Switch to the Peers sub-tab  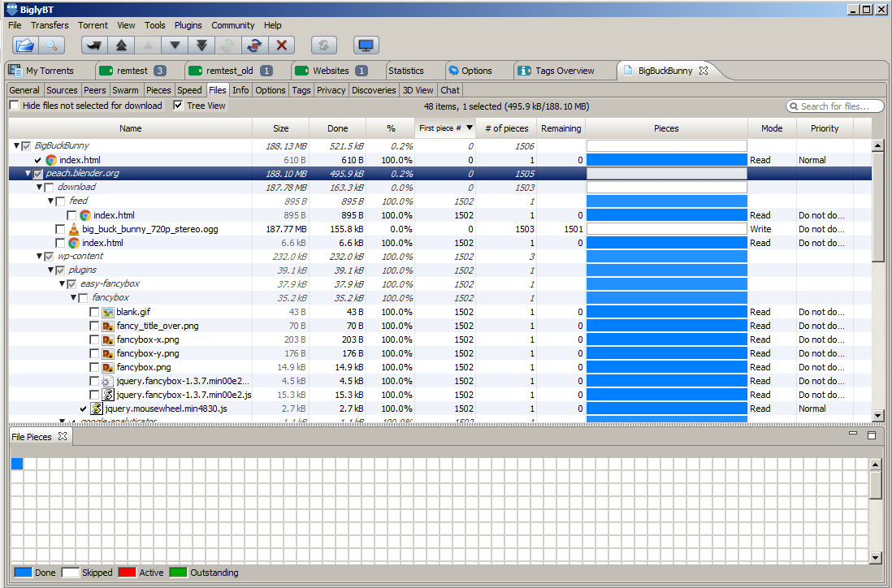(x=95, y=90)
